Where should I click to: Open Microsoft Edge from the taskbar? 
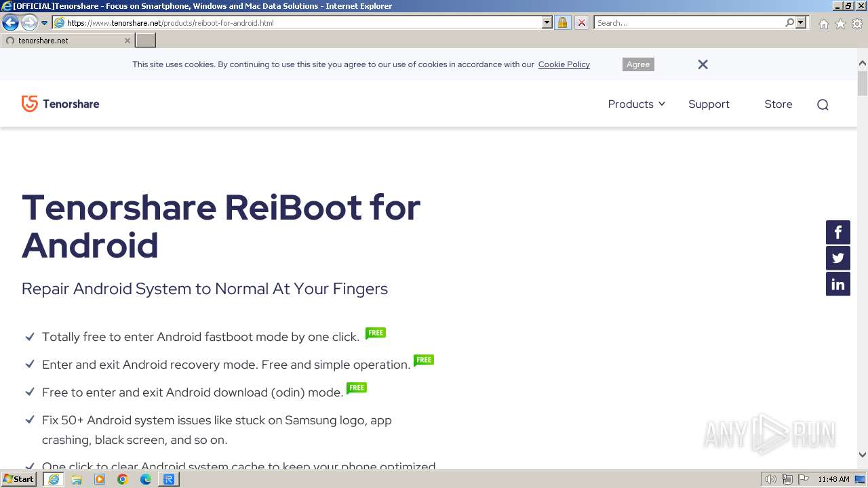coord(146,479)
